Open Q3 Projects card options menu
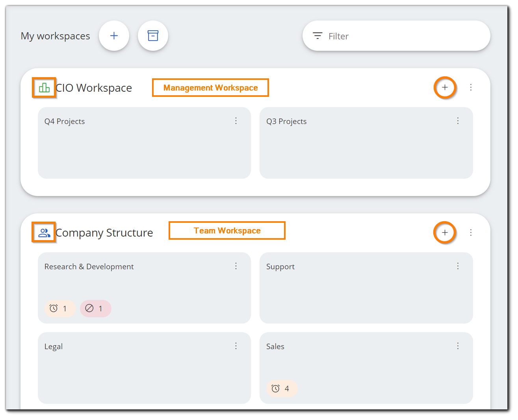 [x=458, y=121]
